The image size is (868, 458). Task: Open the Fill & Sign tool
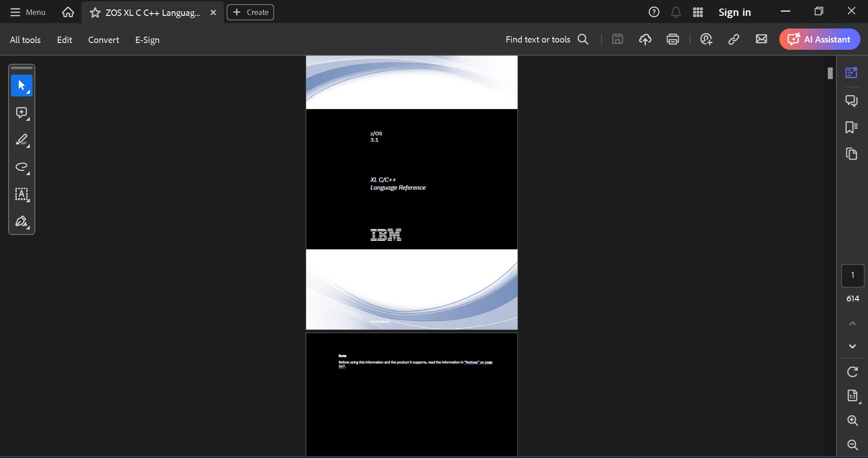(21, 222)
